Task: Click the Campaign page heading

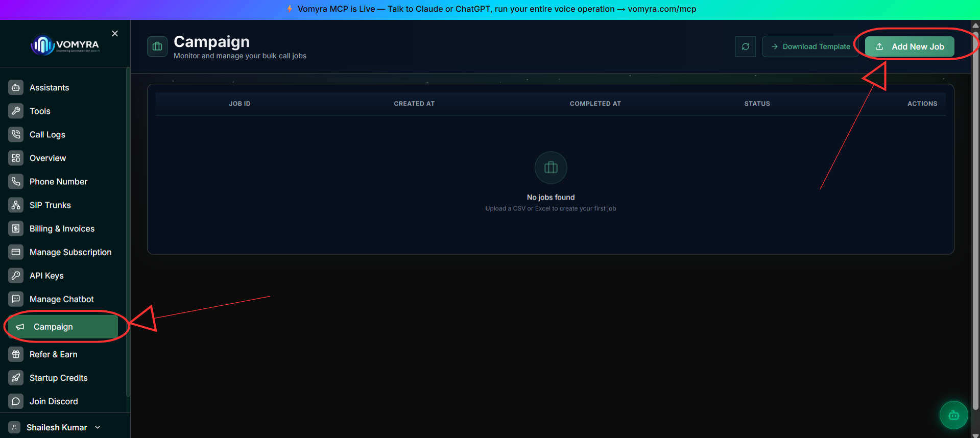Action: click(211, 41)
